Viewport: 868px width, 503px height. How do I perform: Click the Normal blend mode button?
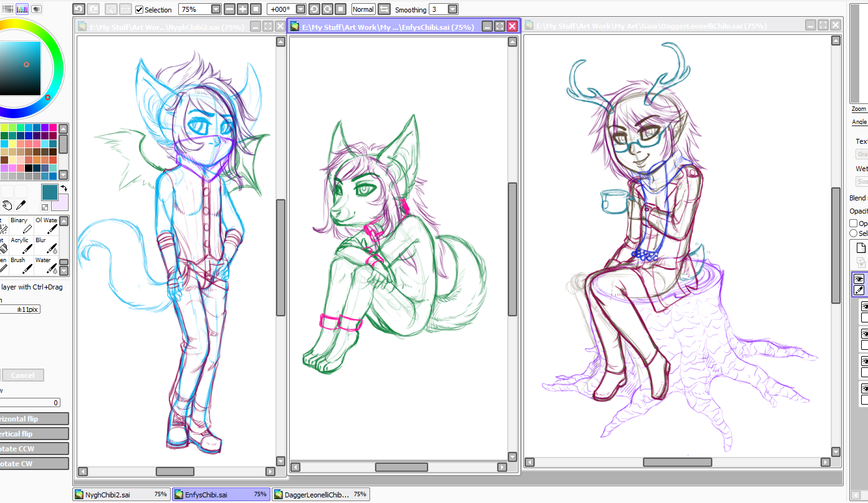tap(363, 9)
